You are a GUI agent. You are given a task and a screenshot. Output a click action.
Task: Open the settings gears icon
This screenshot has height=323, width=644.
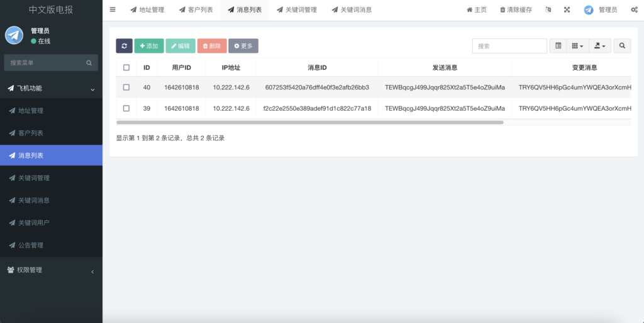(634, 10)
